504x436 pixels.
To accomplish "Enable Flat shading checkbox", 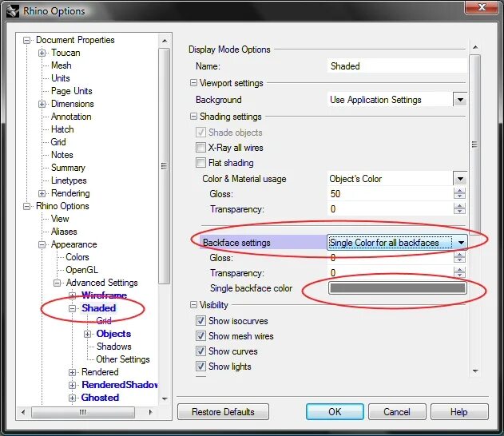I will (200, 163).
